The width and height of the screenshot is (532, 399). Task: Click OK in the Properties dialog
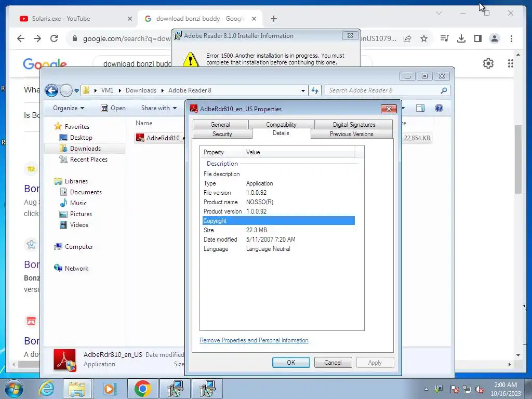(x=291, y=362)
